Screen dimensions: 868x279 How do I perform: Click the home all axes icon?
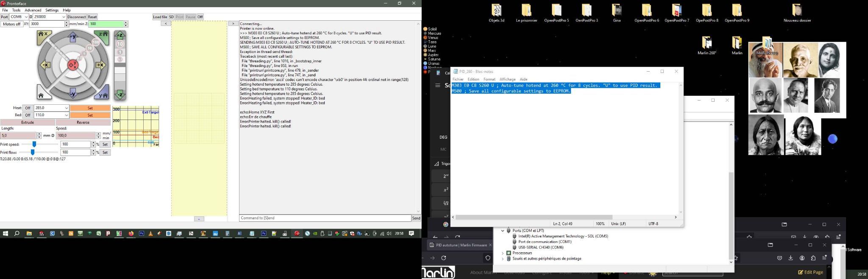(43, 93)
